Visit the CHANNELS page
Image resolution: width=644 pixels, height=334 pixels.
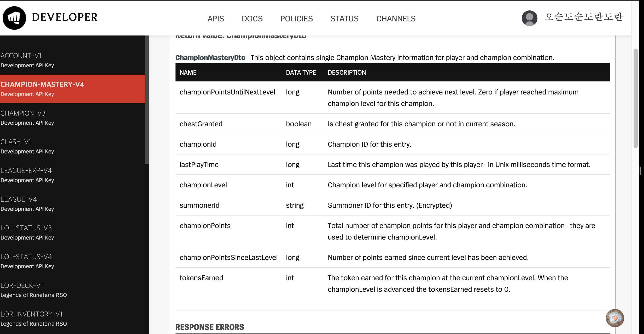[396, 19]
